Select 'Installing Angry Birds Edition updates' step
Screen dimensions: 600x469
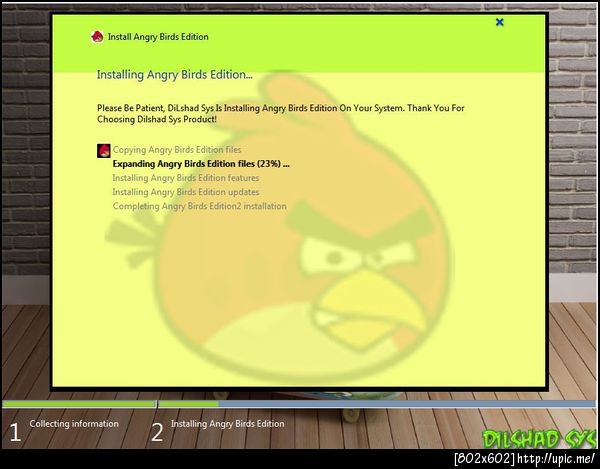coord(186,192)
